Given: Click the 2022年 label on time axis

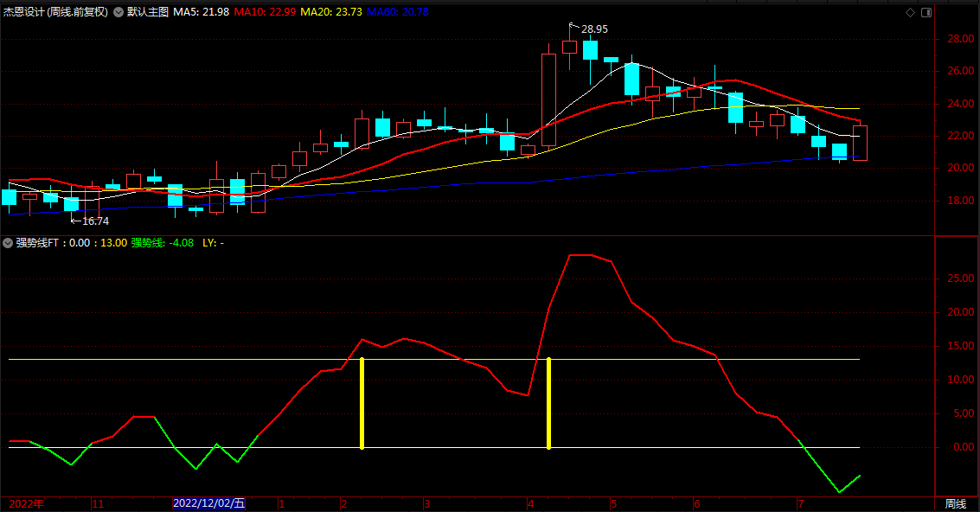Looking at the screenshot, I should pyautogui.click(x=26, y=504).
